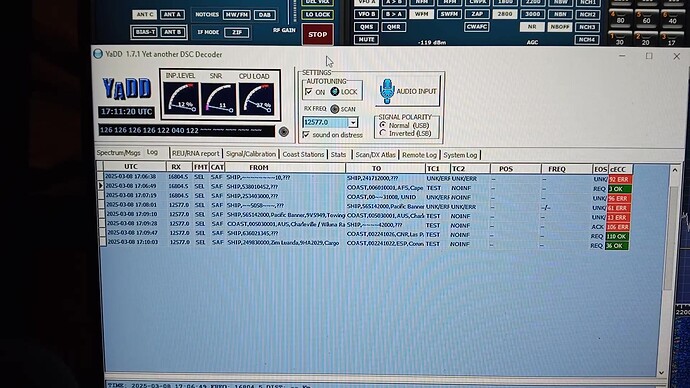Open the Scan/DX Atlas tab
The image size is (690, 388).
coord(375,155)
